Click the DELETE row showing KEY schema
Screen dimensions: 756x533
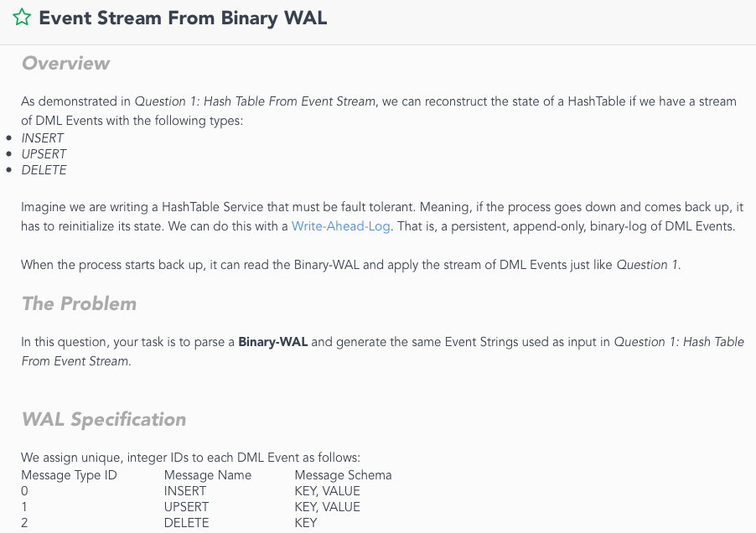[186, 522]
